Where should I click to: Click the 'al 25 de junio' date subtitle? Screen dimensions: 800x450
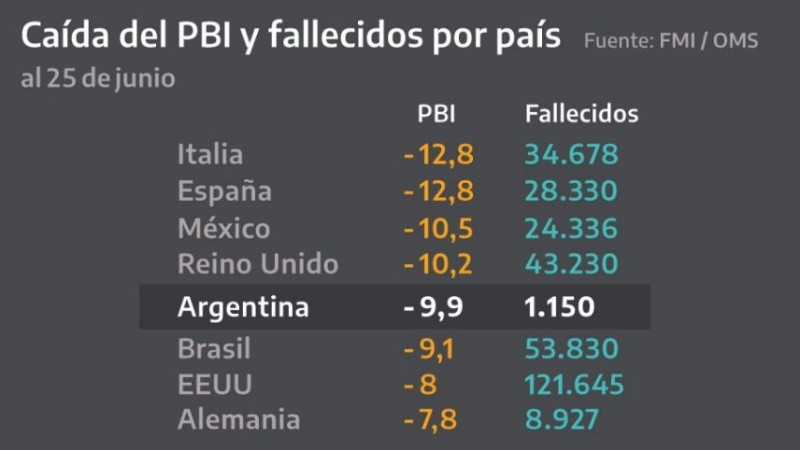pos(98,79)
